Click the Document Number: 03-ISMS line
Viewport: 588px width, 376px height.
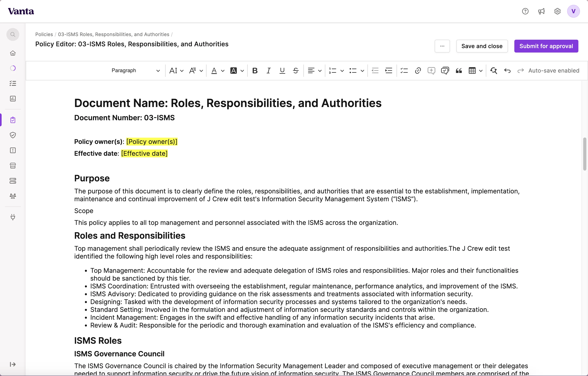coord(124,118)
